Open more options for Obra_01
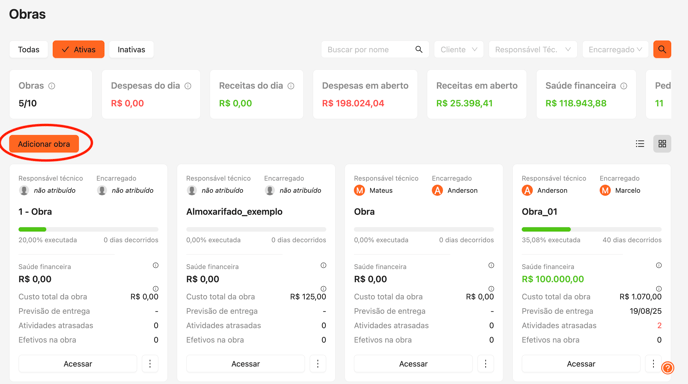The image size is (688, 384). (653, 364)
